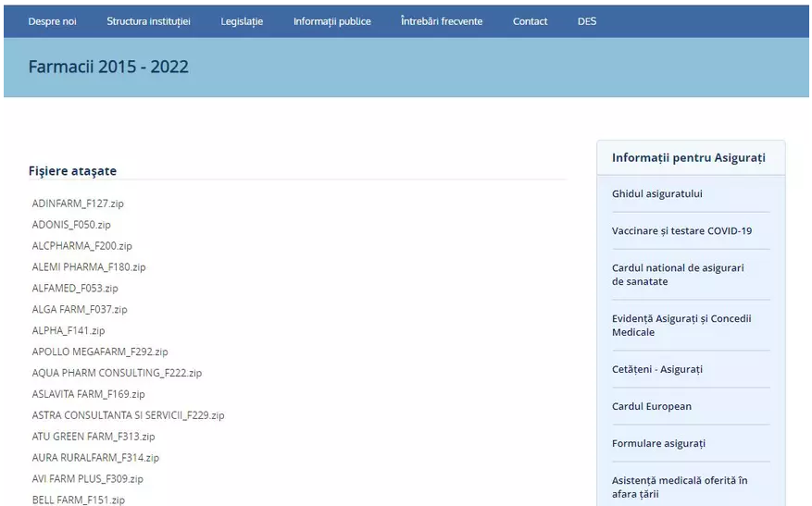Go to Informații publice menu
The image size is (812, 506).
(332, 21)
